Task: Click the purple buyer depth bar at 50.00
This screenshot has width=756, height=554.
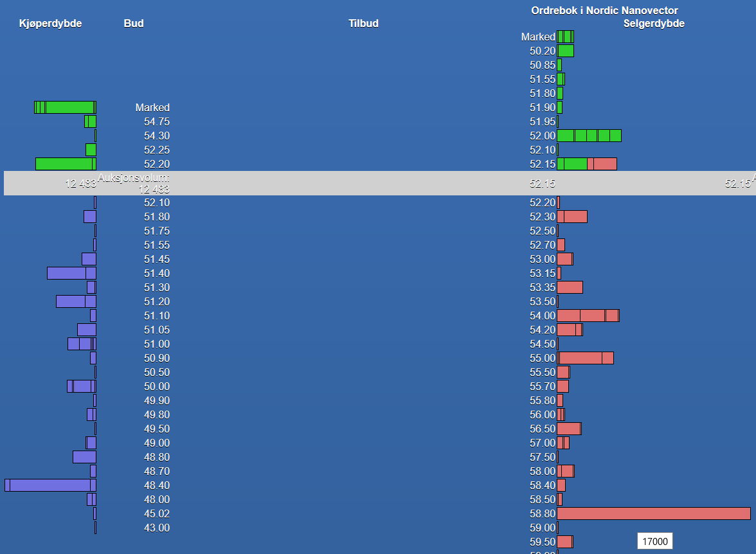Action: pyautogui.click(x=82, y=387)
